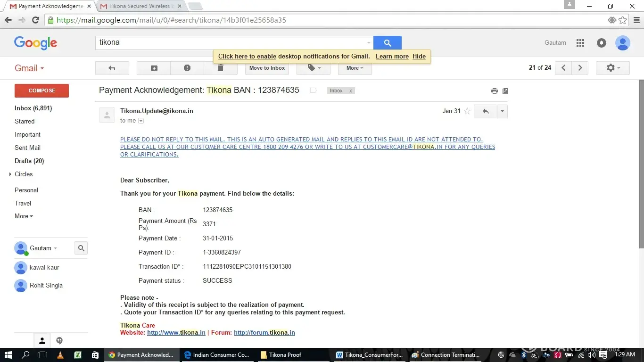
Task: Reply to Tikona.Update with reply arrow
Action: 486,111
